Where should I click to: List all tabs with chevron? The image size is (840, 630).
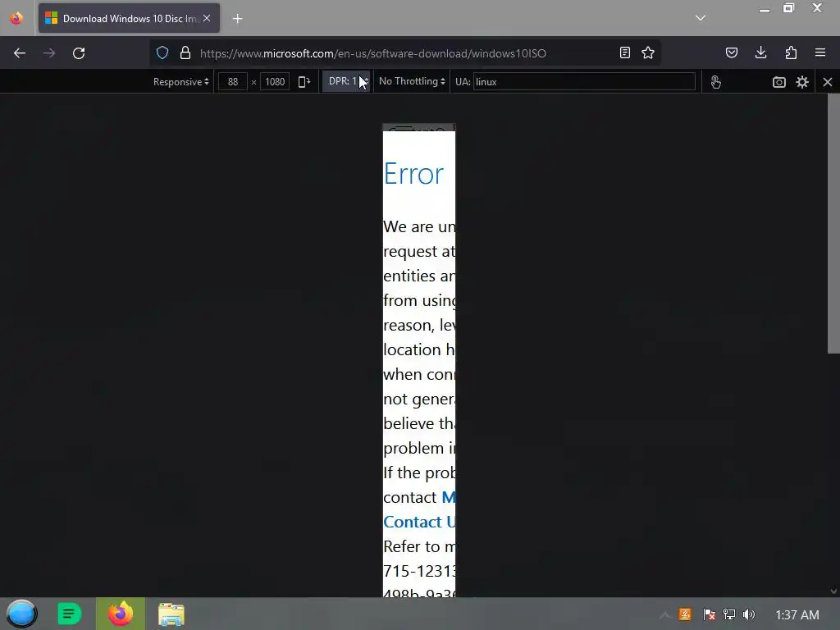point(701,18)
